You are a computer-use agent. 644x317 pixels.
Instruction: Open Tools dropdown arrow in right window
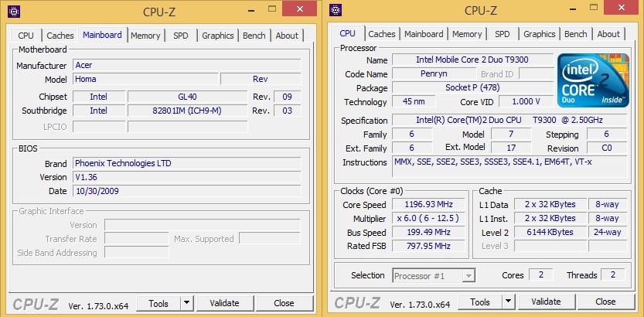click(508, 302)
